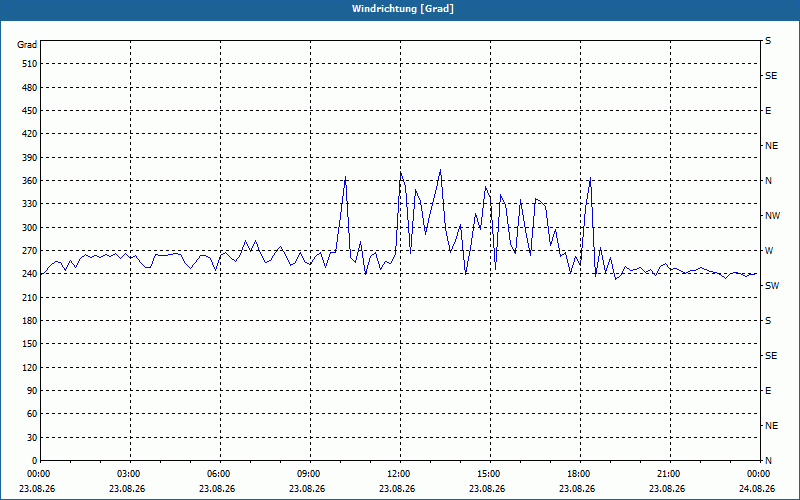Screen dimensions: 800x500
Task: Click the y-axis value 180
Action: pos(30,321)
